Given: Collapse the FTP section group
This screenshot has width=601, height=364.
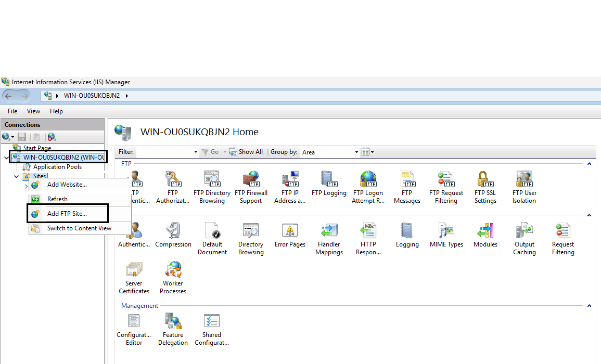Looking at the screenshot, I should pos(589,164).
